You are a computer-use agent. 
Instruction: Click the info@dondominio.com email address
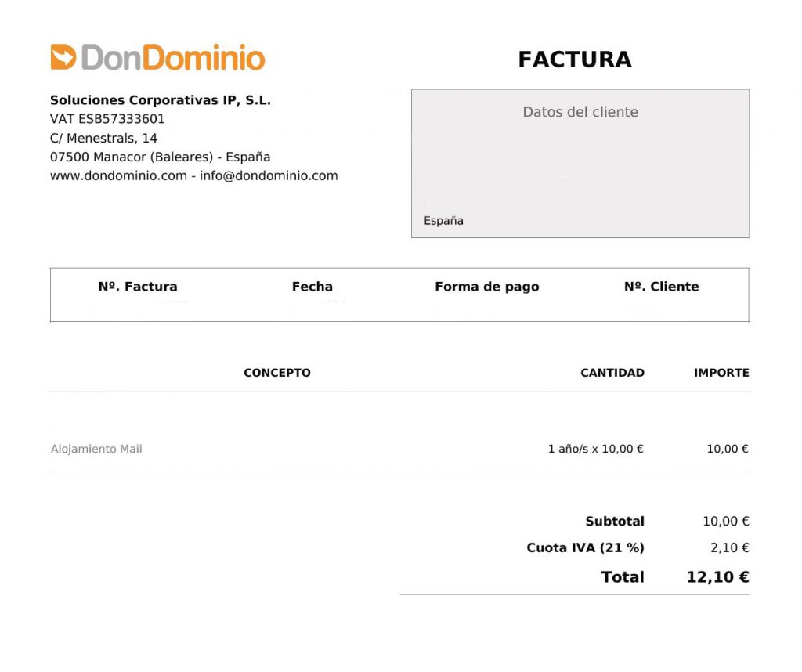click(x=269, y=175)
